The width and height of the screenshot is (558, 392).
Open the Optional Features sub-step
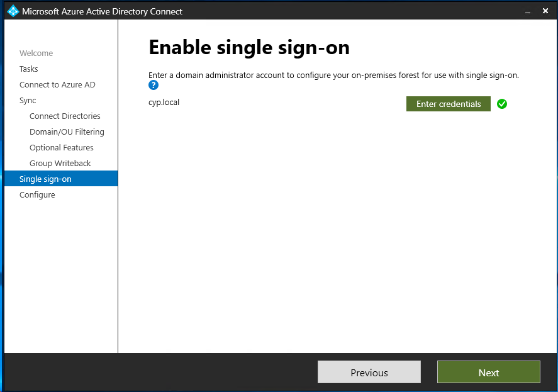tap(62, 147)
